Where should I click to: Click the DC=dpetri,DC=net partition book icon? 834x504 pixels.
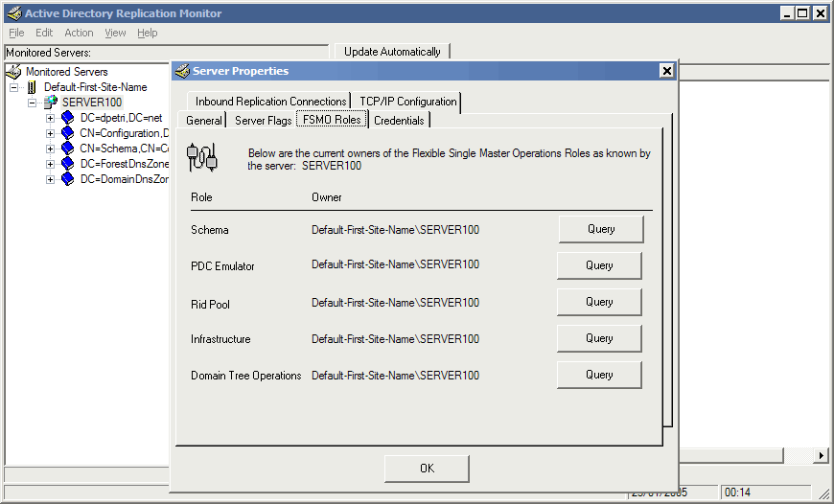pyautogui.click(x=67, y=118)
